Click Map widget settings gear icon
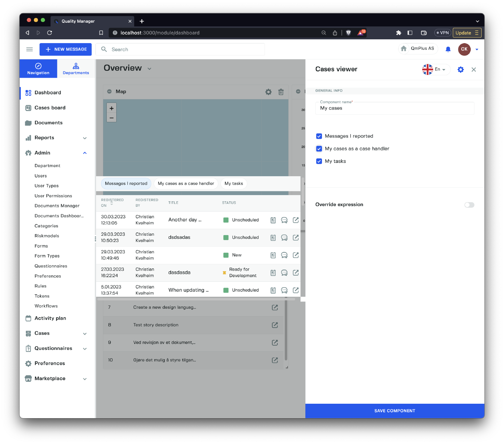The image size is (504, 444). coord(268,92)
